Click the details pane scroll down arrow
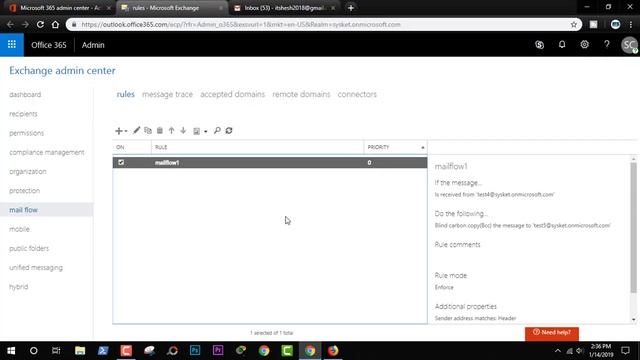640x360 pixels. click(633, 320)
